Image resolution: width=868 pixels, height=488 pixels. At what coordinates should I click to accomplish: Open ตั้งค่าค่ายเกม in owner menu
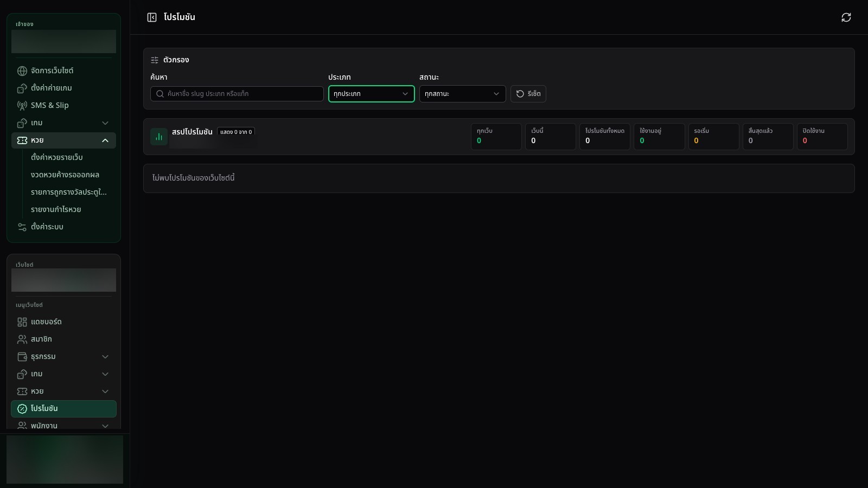tap(63, 88)
